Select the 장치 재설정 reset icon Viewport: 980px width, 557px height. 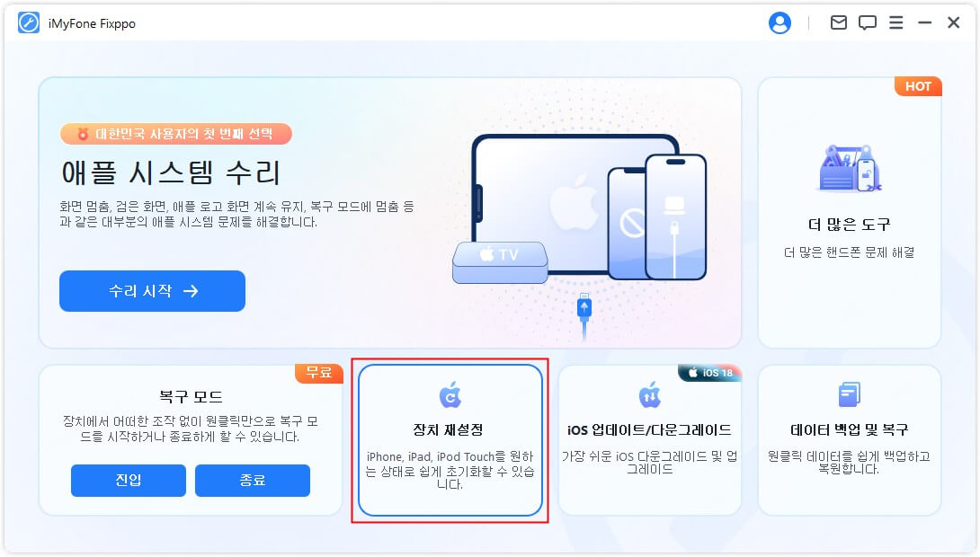click(x=450, y=394)
